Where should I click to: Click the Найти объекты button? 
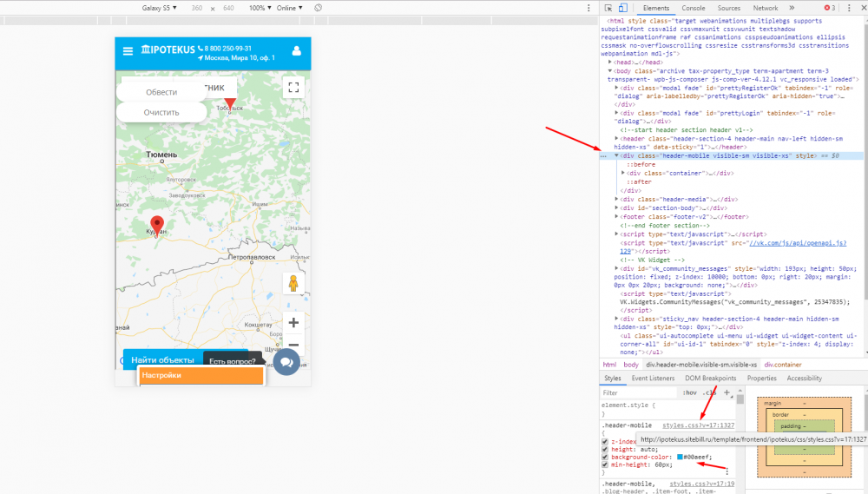[x=163, y=360]
